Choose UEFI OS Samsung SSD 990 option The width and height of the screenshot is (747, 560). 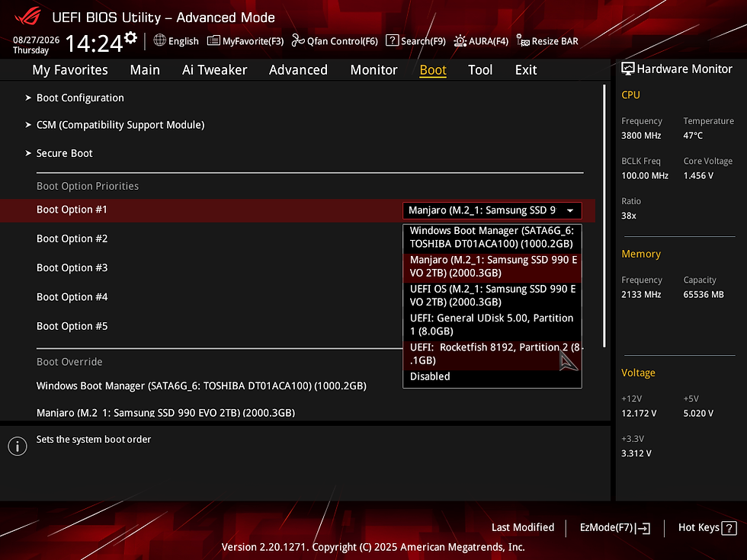point(492,296)
